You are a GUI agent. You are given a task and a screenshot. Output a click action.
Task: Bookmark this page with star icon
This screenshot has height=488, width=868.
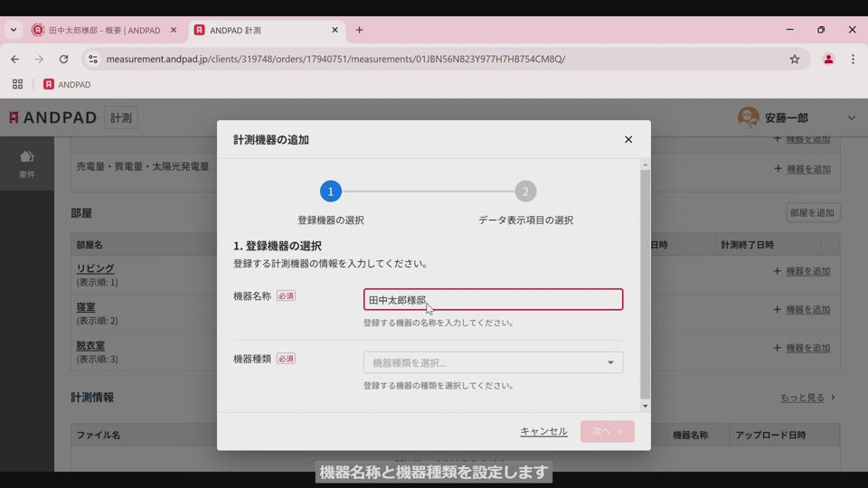[x=795, y=59]
